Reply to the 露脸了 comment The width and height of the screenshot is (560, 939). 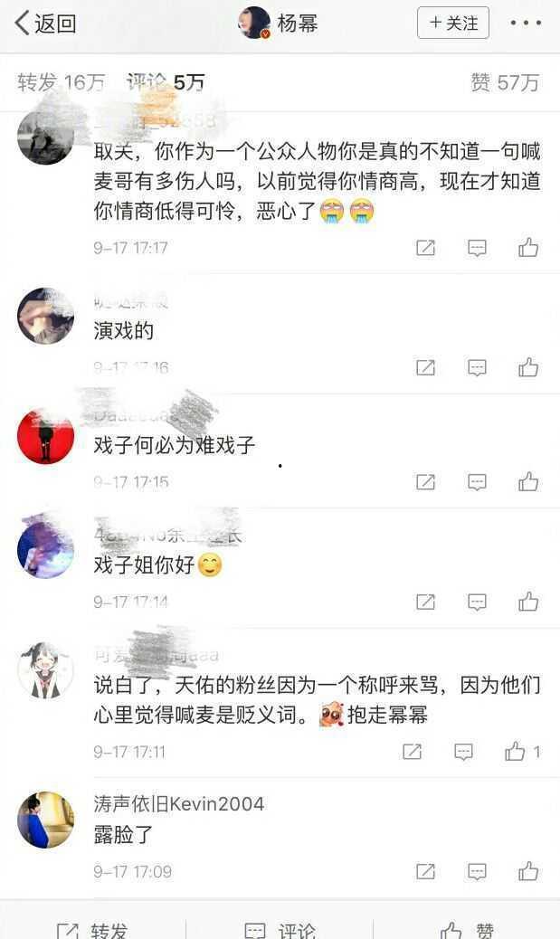click(x=477, y=871)
